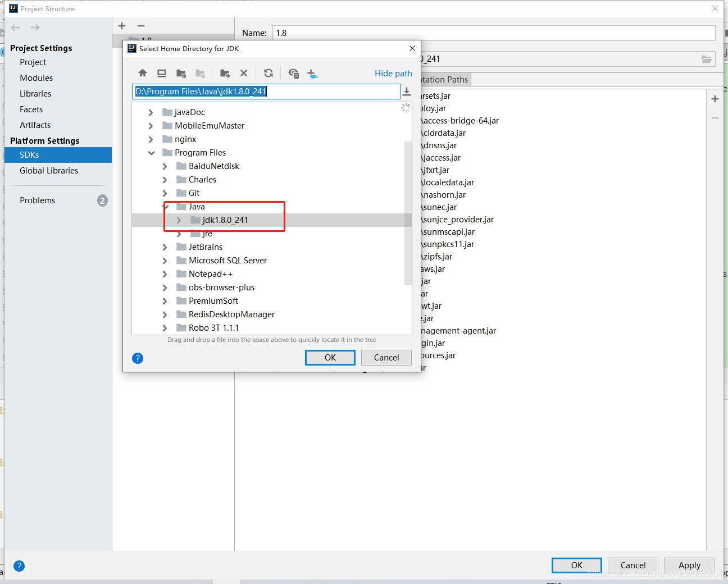Click OK in Project Structure window

(577, 565)
